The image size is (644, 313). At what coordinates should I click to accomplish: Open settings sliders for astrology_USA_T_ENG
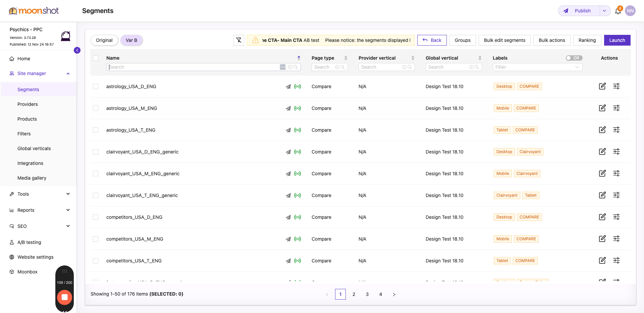coord(616,130)
